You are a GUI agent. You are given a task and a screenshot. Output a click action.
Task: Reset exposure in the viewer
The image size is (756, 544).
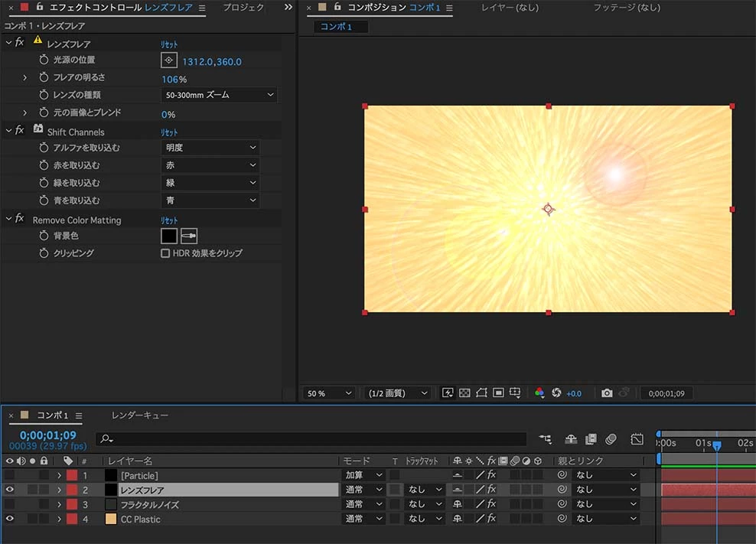point(556,393)
